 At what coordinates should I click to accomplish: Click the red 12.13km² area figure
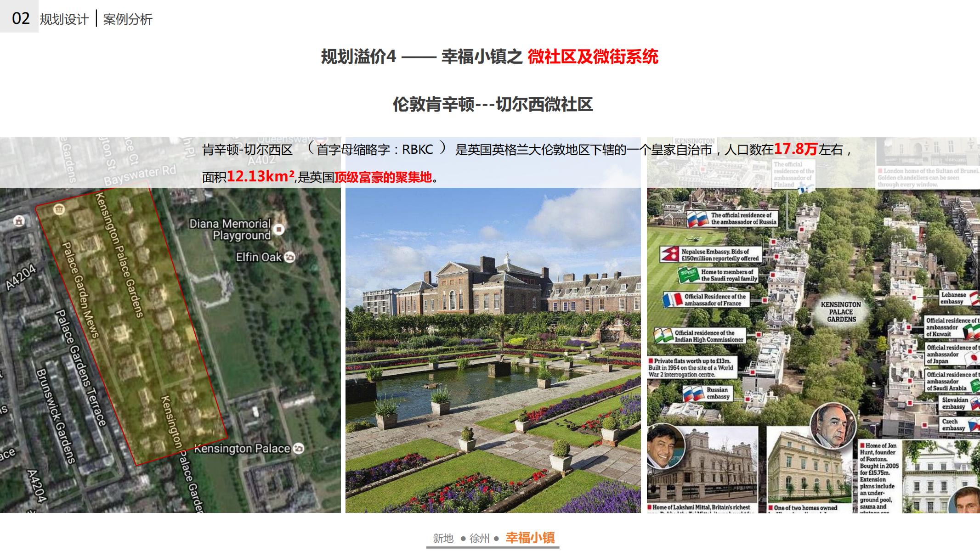click(x=261, y=176)
